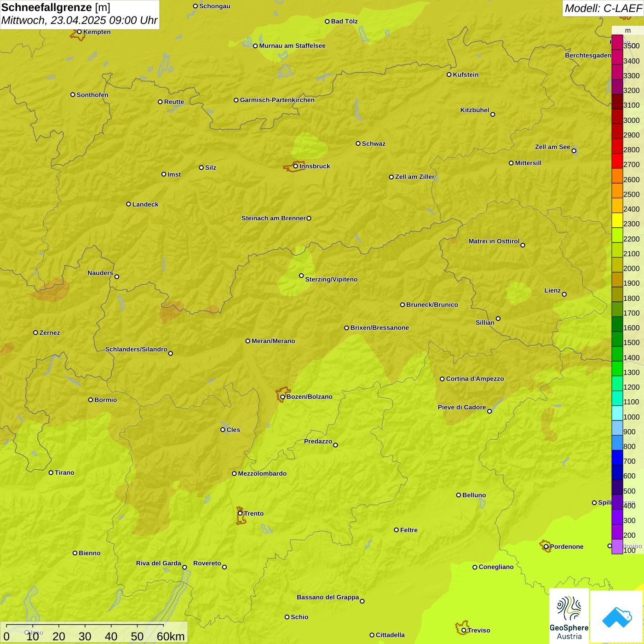The image size is (644, 644).
Task: Click the Bozen/Bolzano city marker
Action: (x=282, y=397)
